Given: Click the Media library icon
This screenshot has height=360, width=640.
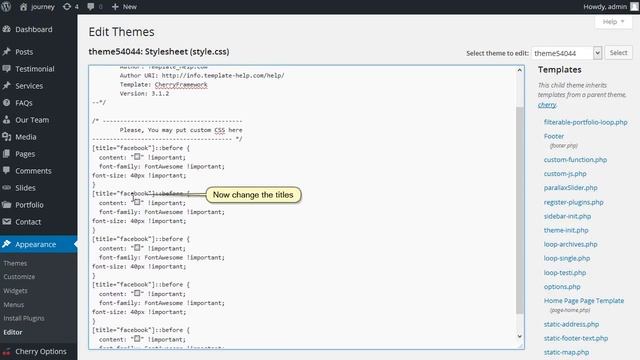Looking at the screenshot, I should tap(7, 137).
